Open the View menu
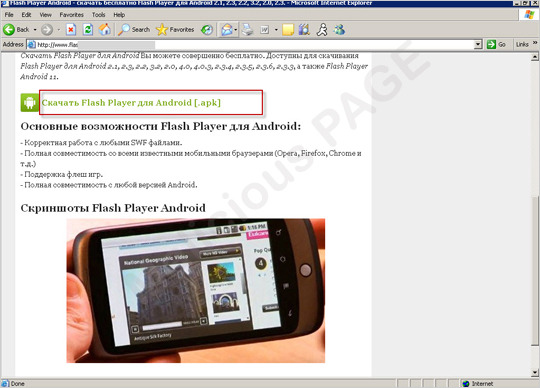Image resolution: width=540 pixels, height=388 pixels. click(x=45, y=15)
